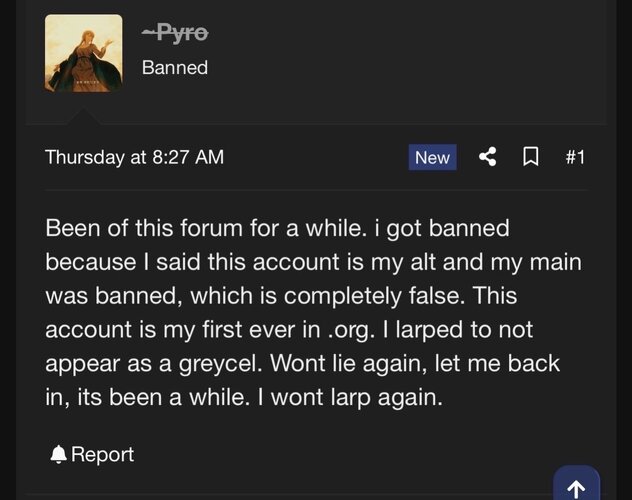The image size is (632, 500).
Task: Jump to top with up-arrow button
Action: (576, 483)
